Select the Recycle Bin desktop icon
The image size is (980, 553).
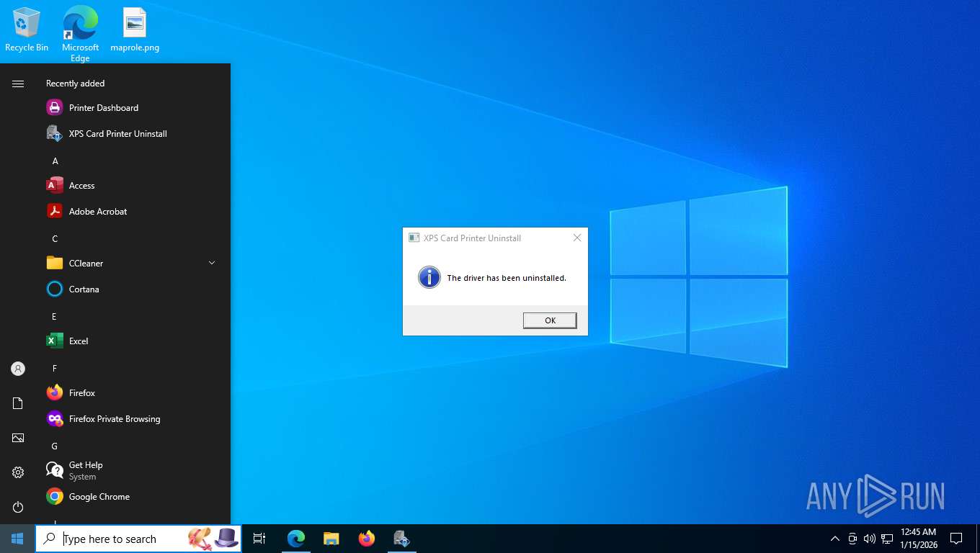pyautogui.click(x=27, y=30)
